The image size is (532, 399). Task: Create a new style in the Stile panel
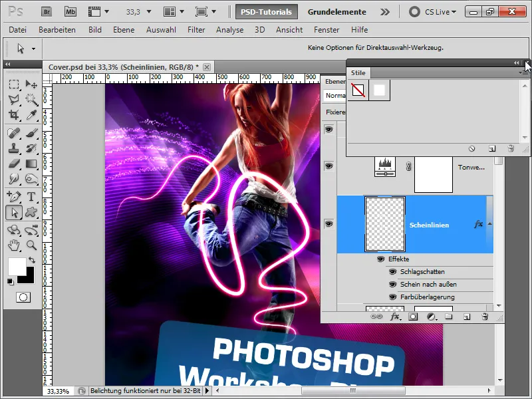coord(492,148)
